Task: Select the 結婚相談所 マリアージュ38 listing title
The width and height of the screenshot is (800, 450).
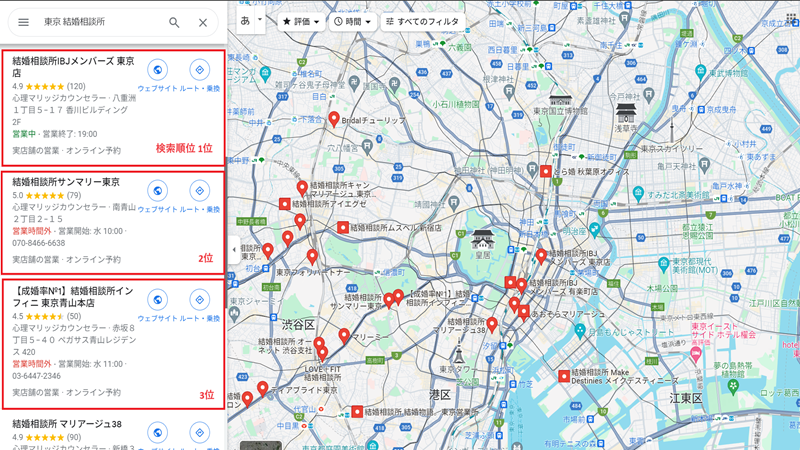Action: 67,424
